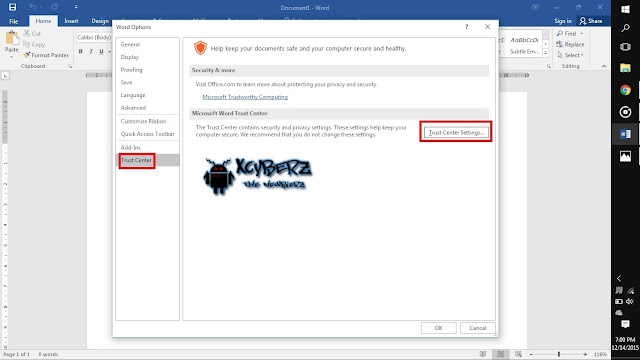Open the Windows Start button
640x360 pixels.
click(625, 9)
